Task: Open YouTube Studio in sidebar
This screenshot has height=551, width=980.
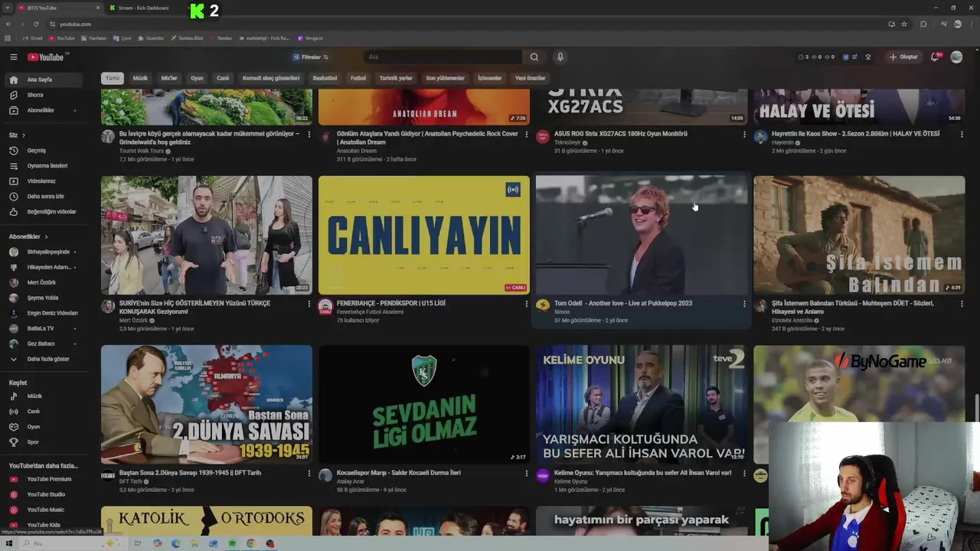Action: click(46, 494)
